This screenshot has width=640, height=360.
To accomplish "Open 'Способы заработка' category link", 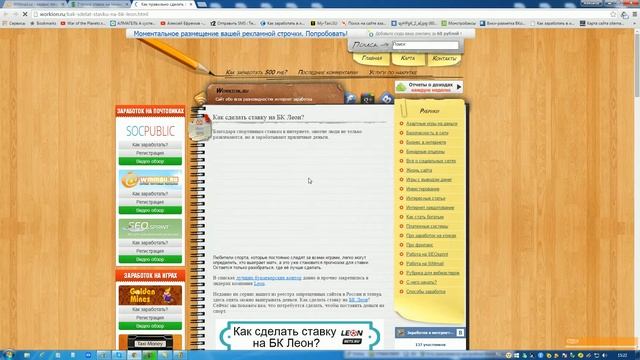I will (426, 291).
